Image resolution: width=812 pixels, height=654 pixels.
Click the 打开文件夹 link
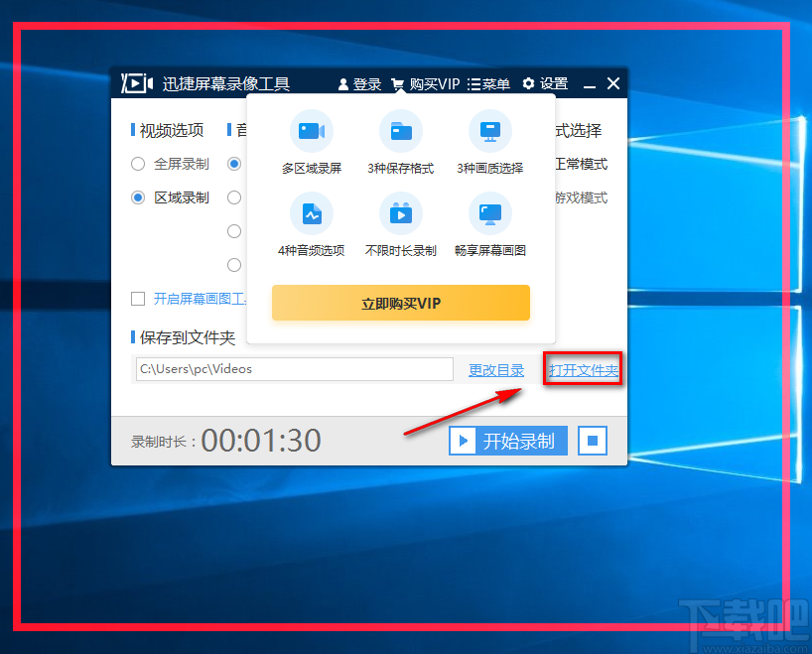coord(583,370)
